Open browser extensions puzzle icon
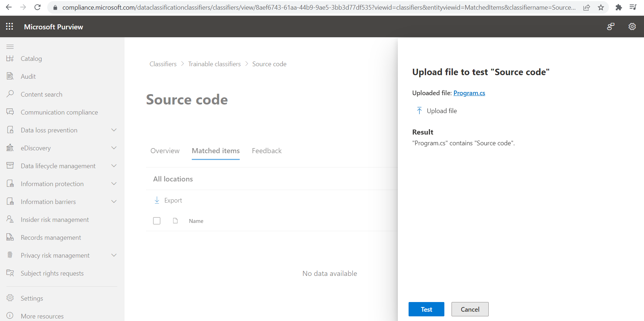 pos(619,7)
